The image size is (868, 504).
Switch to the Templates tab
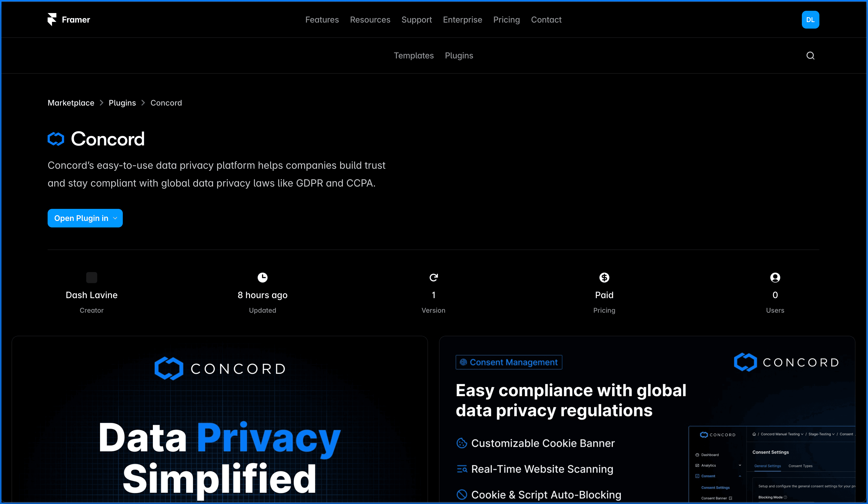point(414,55)
